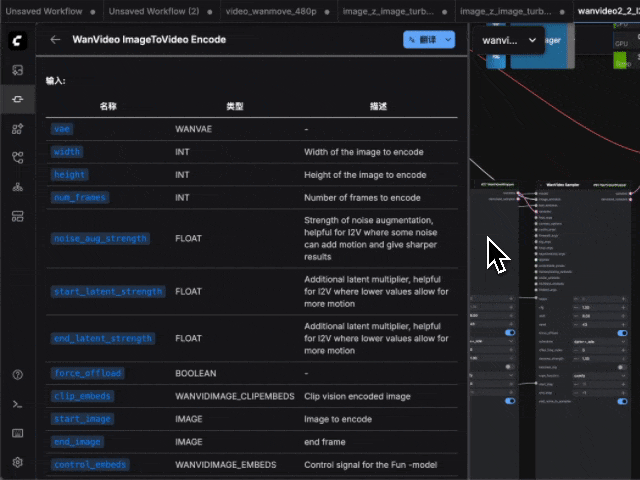Expand the arrow next to the 翻译 button

448,40
